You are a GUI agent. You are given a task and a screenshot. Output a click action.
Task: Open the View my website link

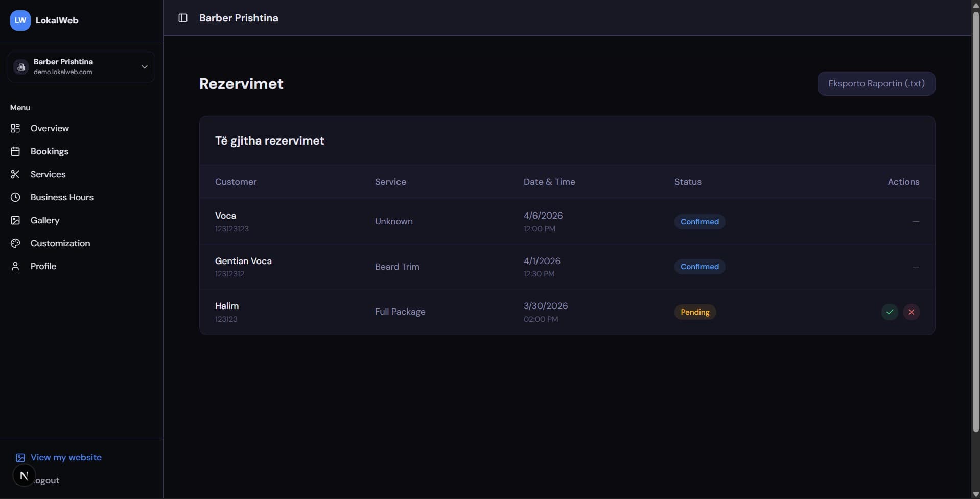(66, 457)
